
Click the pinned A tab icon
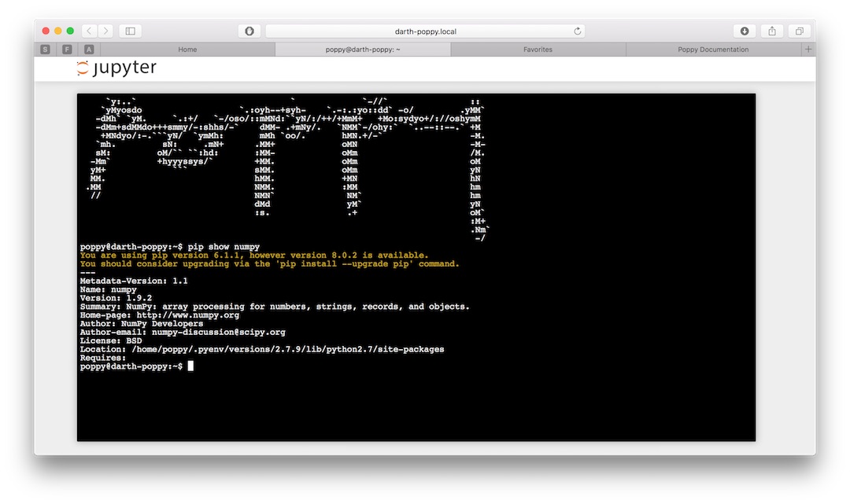(89, 50)
